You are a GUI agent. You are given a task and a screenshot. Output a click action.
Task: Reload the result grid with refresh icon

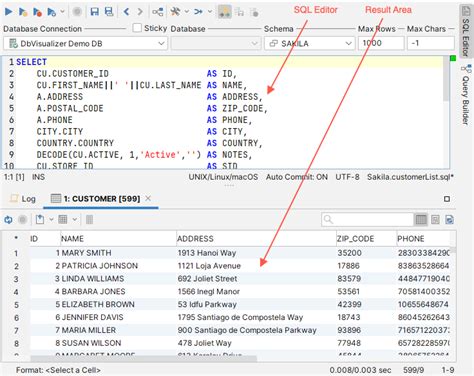click(x=8, y=220)
